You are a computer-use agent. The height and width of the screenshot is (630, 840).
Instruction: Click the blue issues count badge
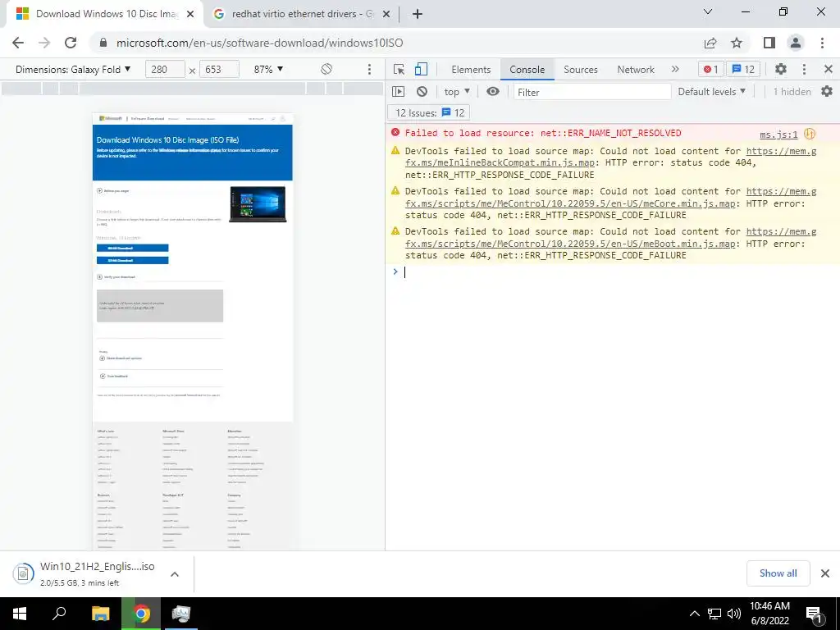pos(743,69)
